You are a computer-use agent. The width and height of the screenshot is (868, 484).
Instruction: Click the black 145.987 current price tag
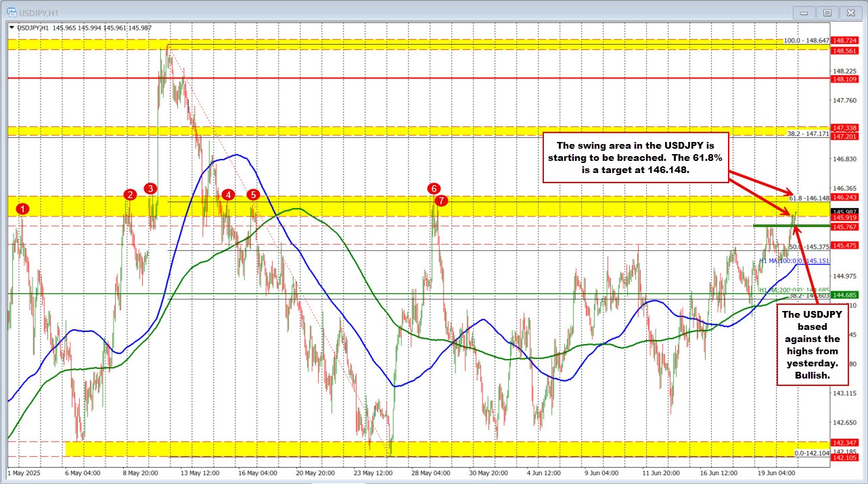[844, 212]
